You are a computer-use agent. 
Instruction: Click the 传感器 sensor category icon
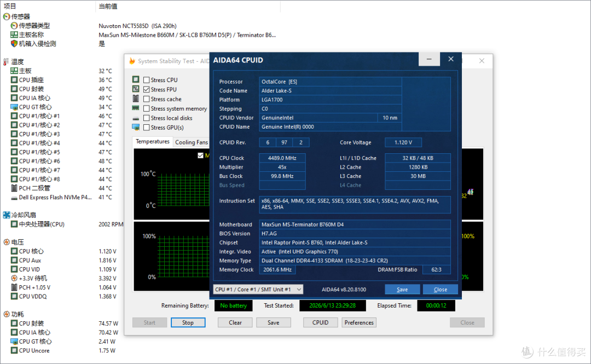pyautogui.click(x=7, y=16)
